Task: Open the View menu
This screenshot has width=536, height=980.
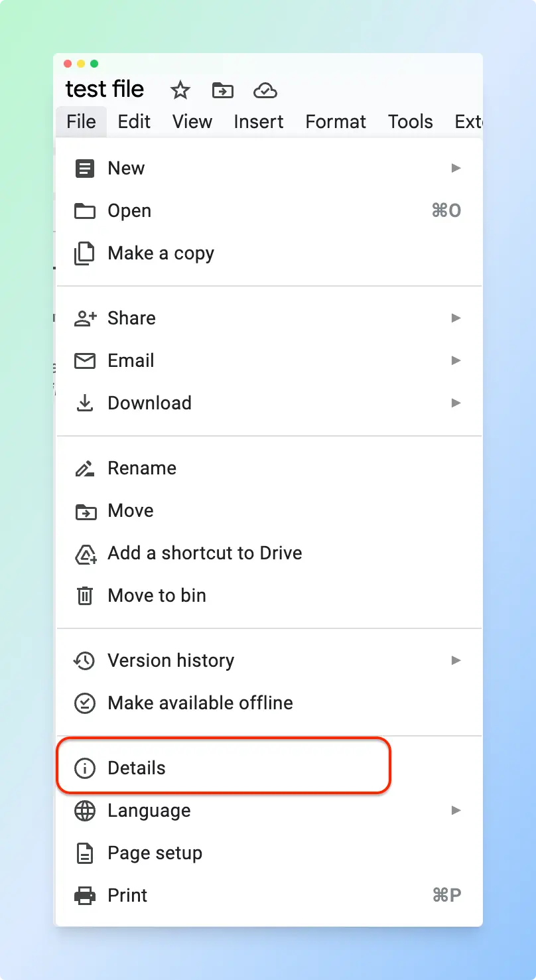Action: pos(192,122)
